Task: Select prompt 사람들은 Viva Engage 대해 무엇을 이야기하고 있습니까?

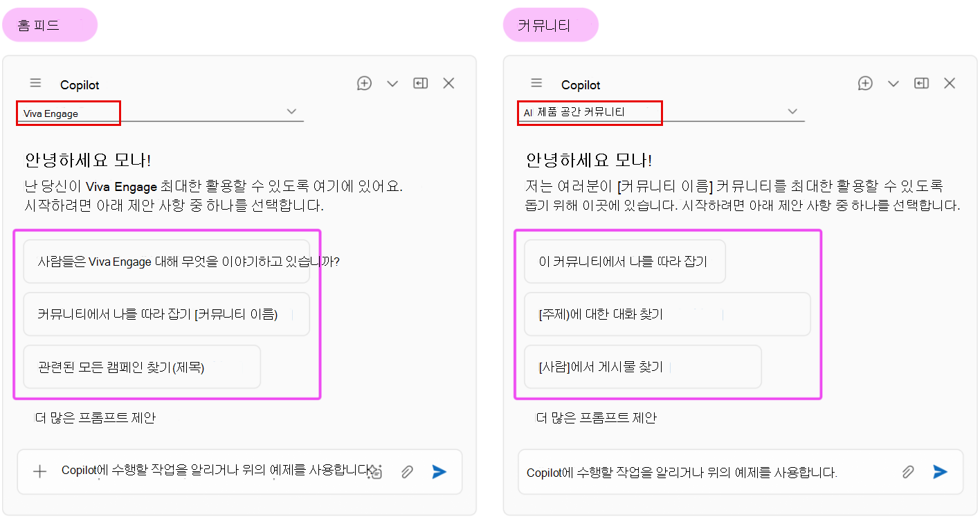Action: pos(167,262)
